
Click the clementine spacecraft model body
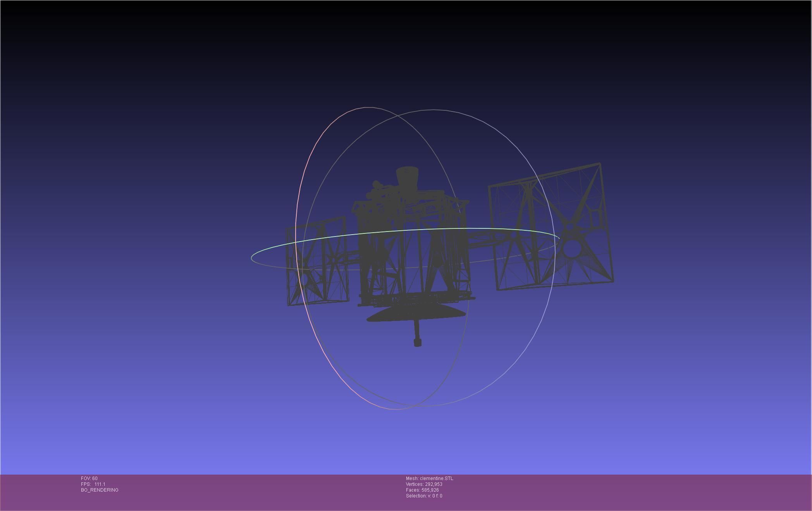click(413, 248)
